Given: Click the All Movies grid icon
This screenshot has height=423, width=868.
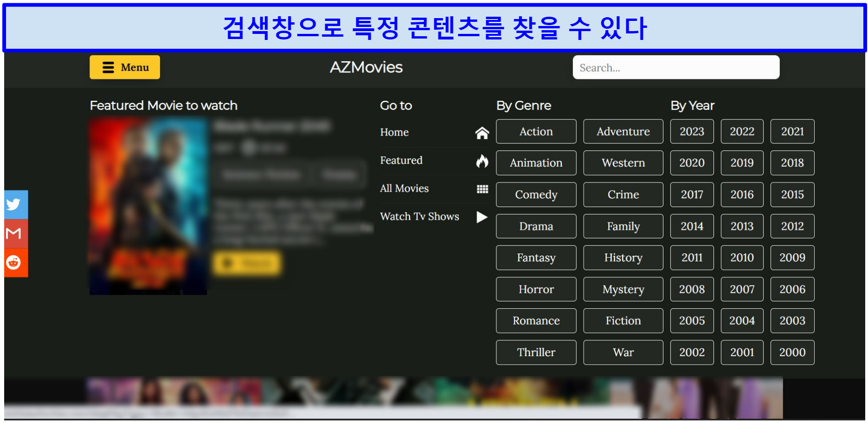Looking at the screenshot, I should (482, 189).
